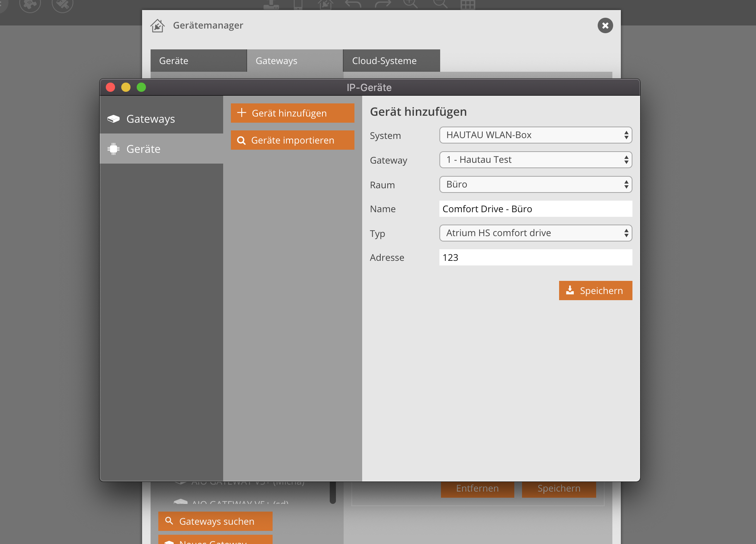This screenshot has width=756, height=544.
Task: Select the Geräte chip icon in sidebar
Action: (x=114, y=149)
